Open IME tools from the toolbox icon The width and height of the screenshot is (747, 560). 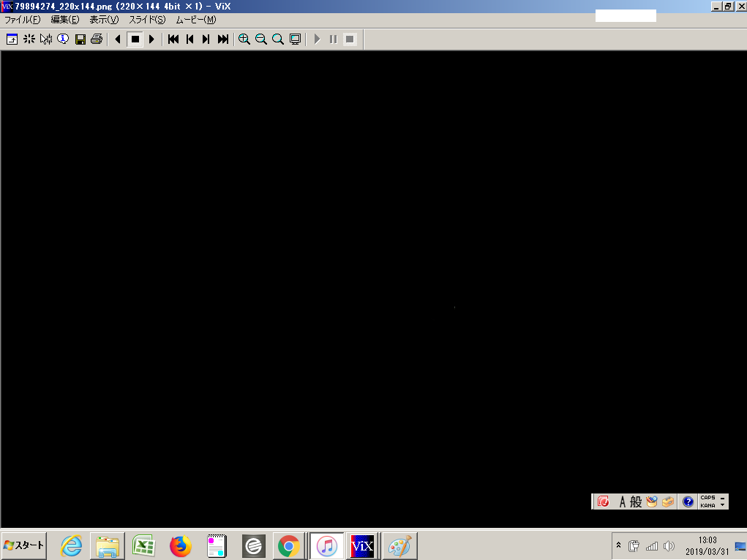tap(667, 502)
